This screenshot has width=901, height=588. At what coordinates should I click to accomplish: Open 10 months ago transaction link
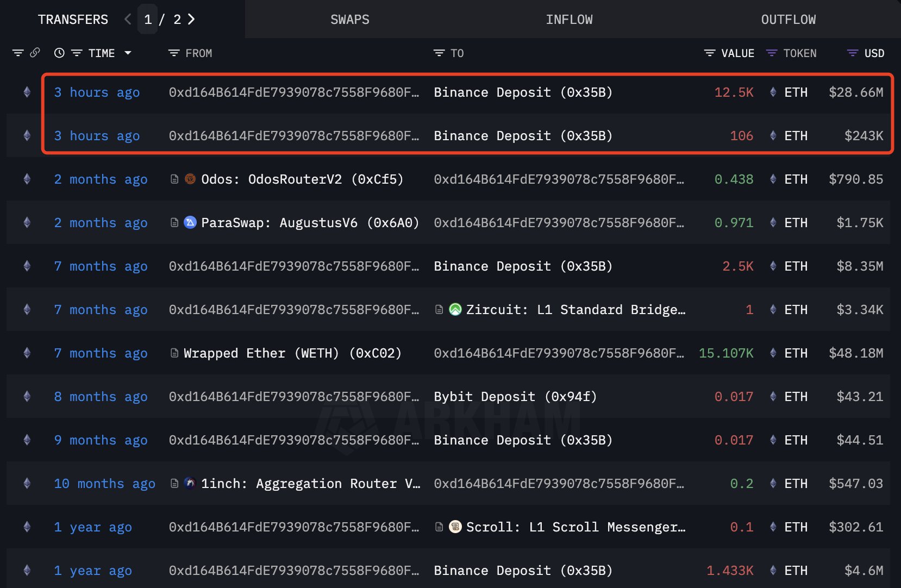[x=104, y=484]
